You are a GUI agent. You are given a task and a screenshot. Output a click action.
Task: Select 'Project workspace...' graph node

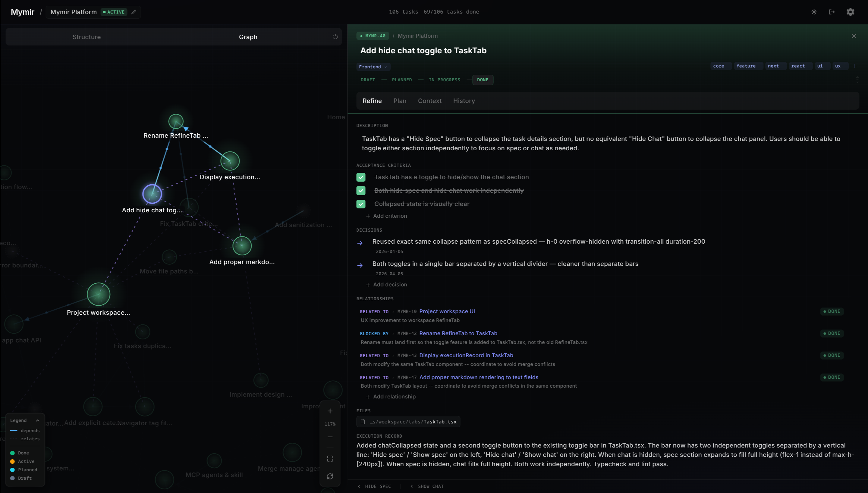tap(99, 294)
